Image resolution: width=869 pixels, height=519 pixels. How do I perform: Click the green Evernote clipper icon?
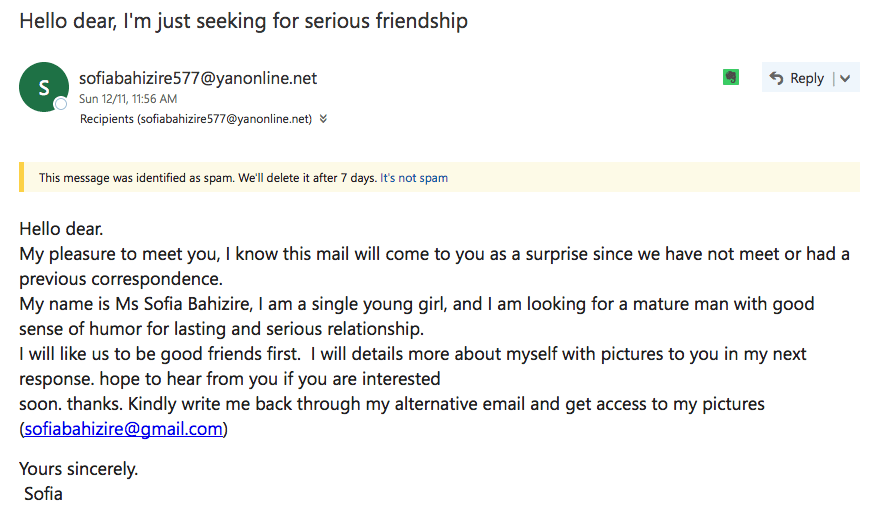click(731, 78)
